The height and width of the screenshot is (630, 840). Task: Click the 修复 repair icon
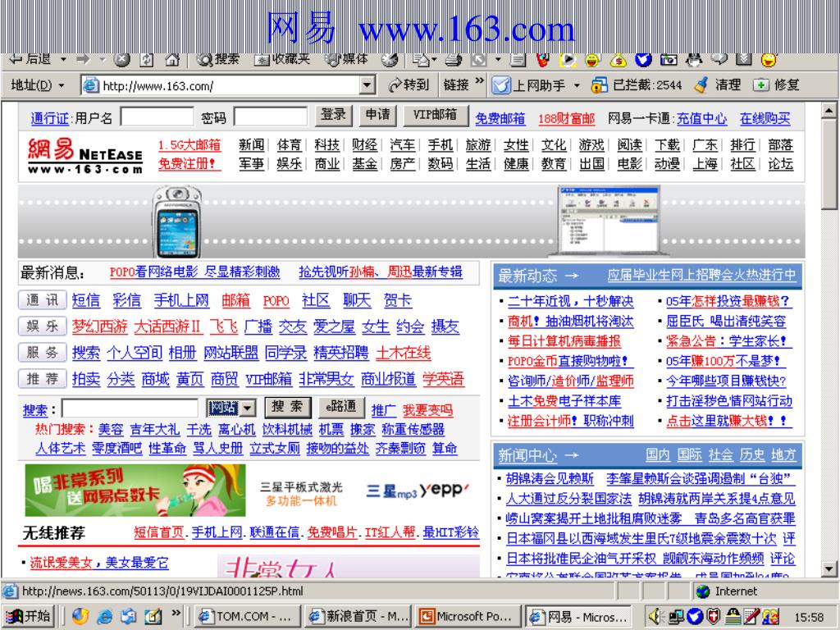pos(760,85)
